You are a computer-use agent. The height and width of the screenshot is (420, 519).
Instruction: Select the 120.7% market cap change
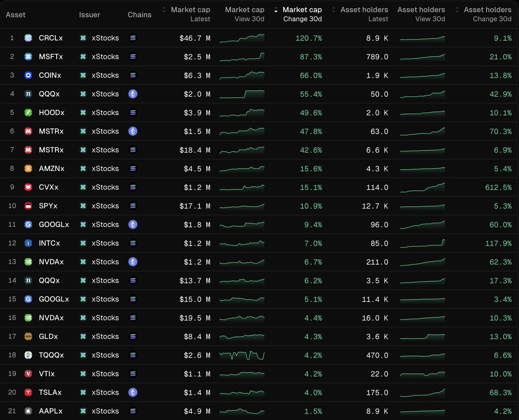(309, 38)
